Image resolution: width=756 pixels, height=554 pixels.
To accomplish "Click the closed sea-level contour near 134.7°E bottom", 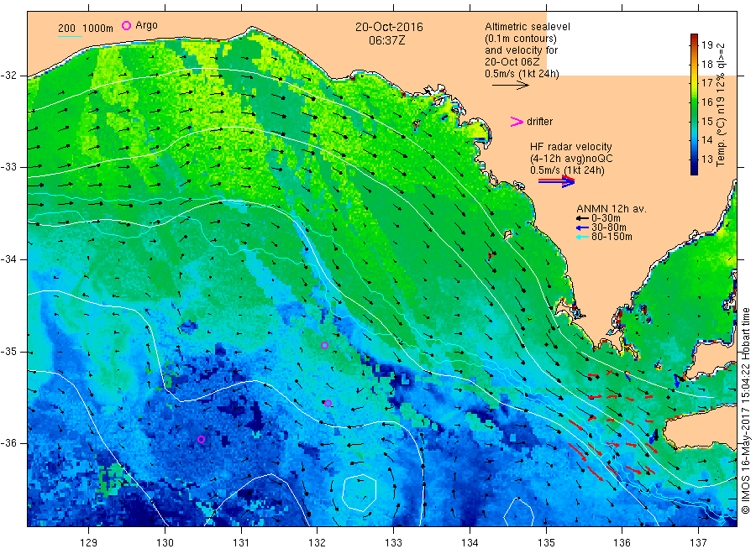I will click(519, 512).
